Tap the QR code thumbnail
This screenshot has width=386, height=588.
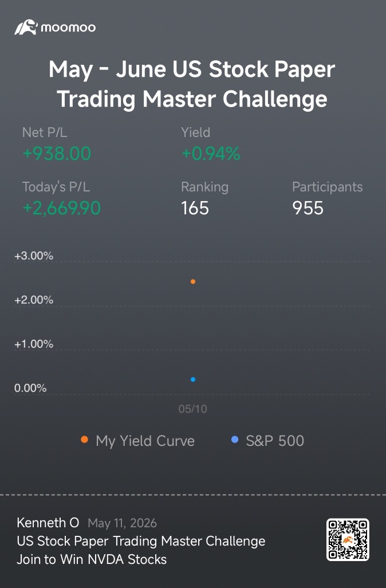[348, 540]
